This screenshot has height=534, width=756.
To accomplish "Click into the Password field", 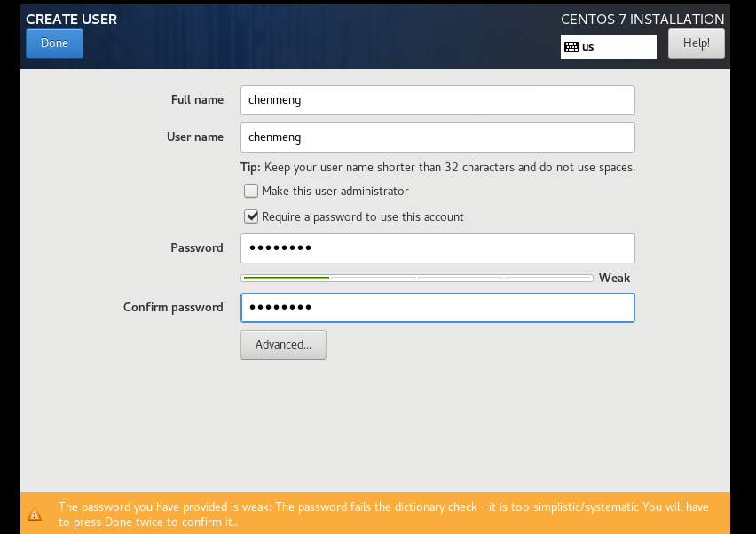I will 437,248.
